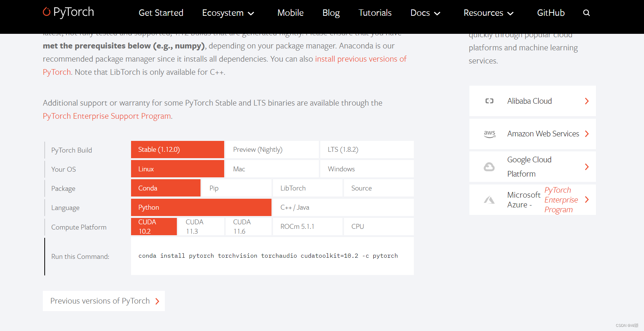Select CPU compute platform
Viewport: 644px width, 331px height.
(379, 227)
